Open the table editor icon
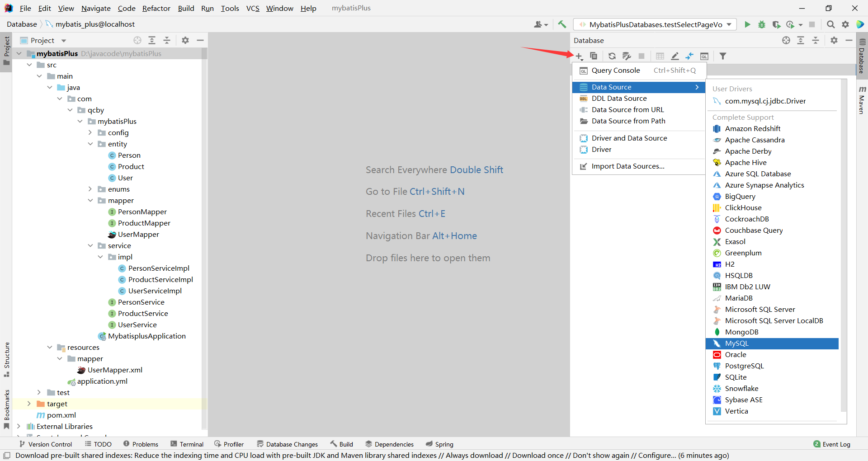 click(660, 56)
